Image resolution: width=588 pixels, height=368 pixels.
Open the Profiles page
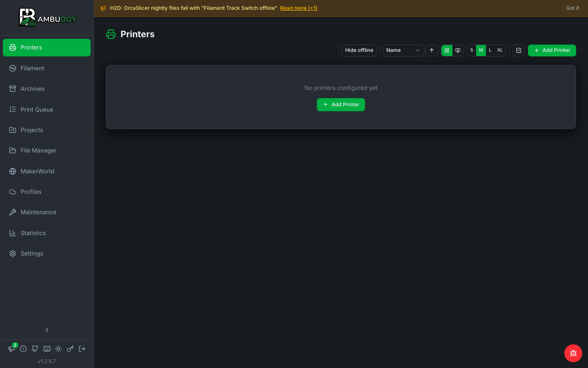click(47, 192)
